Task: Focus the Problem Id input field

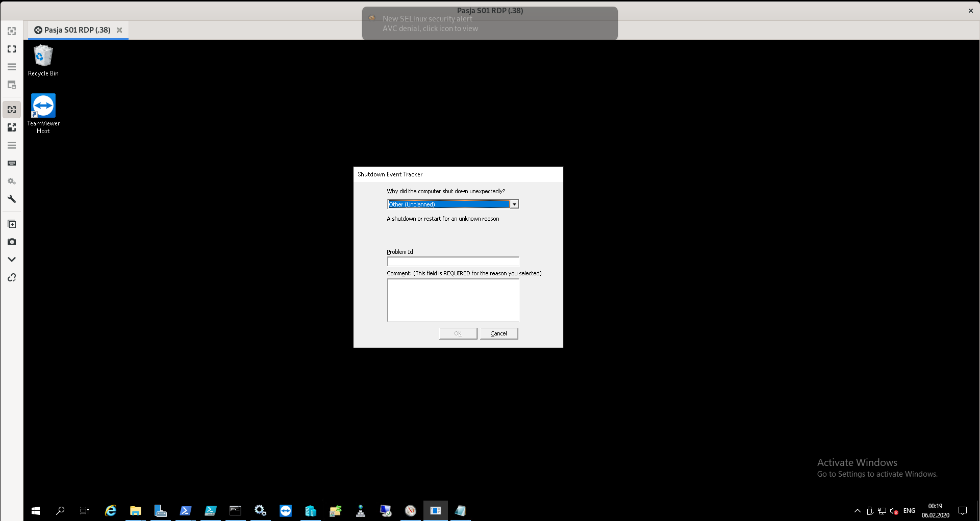Action: click(453, 262)
